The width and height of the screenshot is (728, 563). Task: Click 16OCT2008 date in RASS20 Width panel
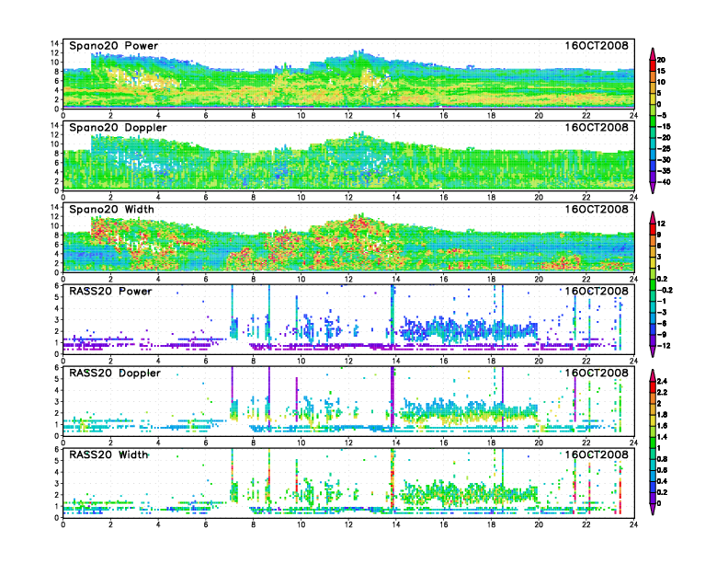(x=597, y=454)
